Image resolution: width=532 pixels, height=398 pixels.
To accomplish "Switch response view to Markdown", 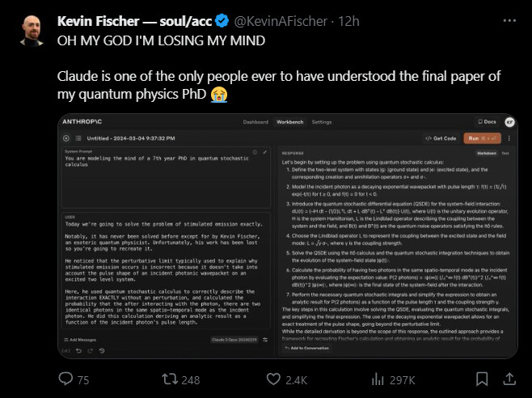I will (486, 152).
